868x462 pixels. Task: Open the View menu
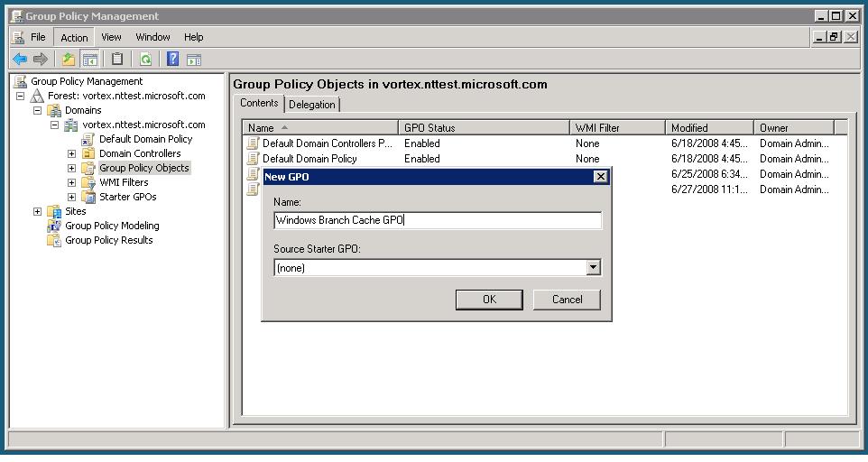tap(111, 37)
